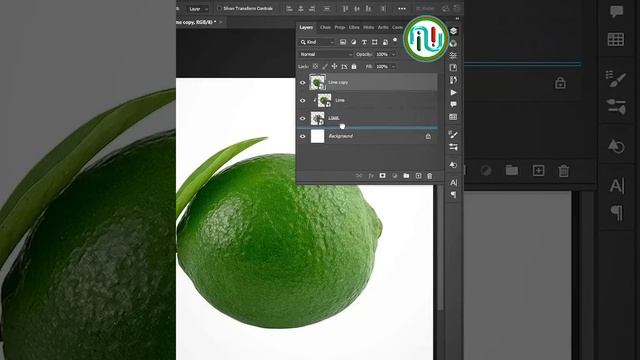The height and width of the screenshot is (360, 640).
Task: Click the Opacity 100% value field
Action: (382, 54)
